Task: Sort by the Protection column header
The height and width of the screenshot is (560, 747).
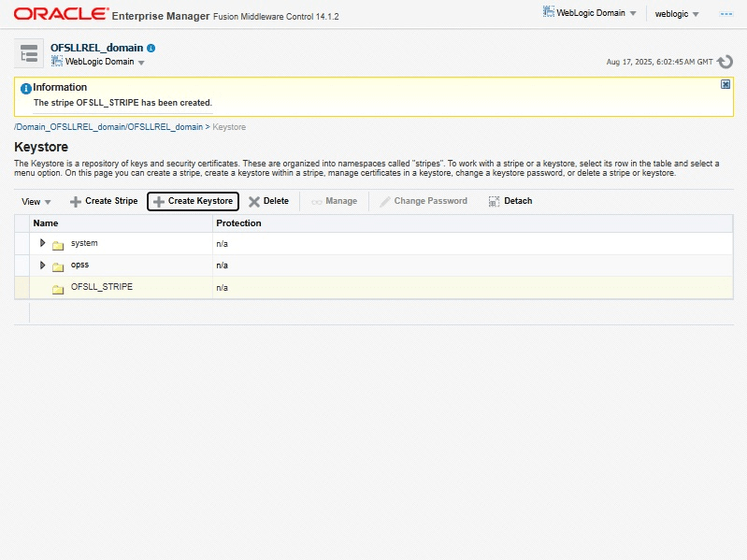Action: [472, 223]
